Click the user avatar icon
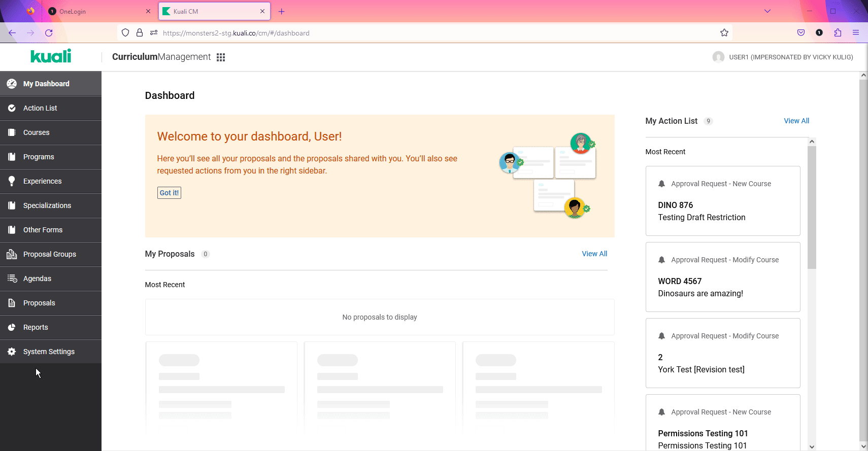This screenshot has height=451, width=868. tap(718, 57)
